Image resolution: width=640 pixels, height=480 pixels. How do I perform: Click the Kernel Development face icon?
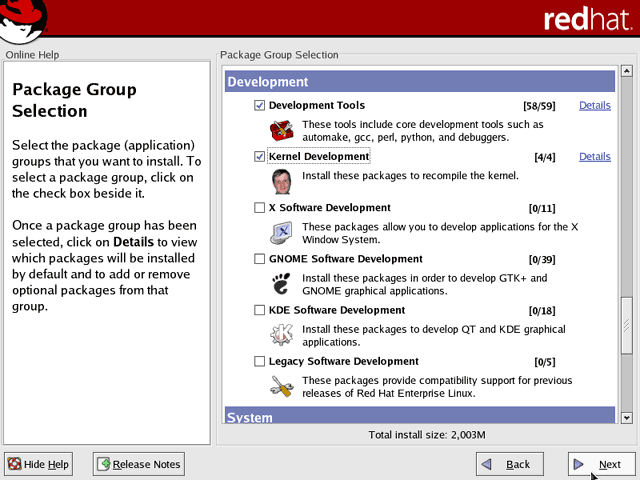click(282, 181)
